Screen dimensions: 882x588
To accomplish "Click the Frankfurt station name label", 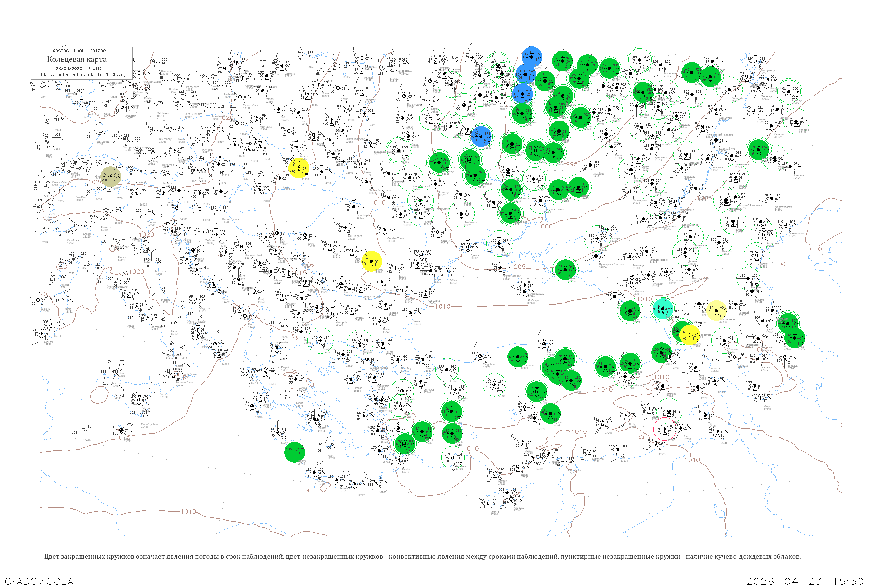I will (131, 116).
